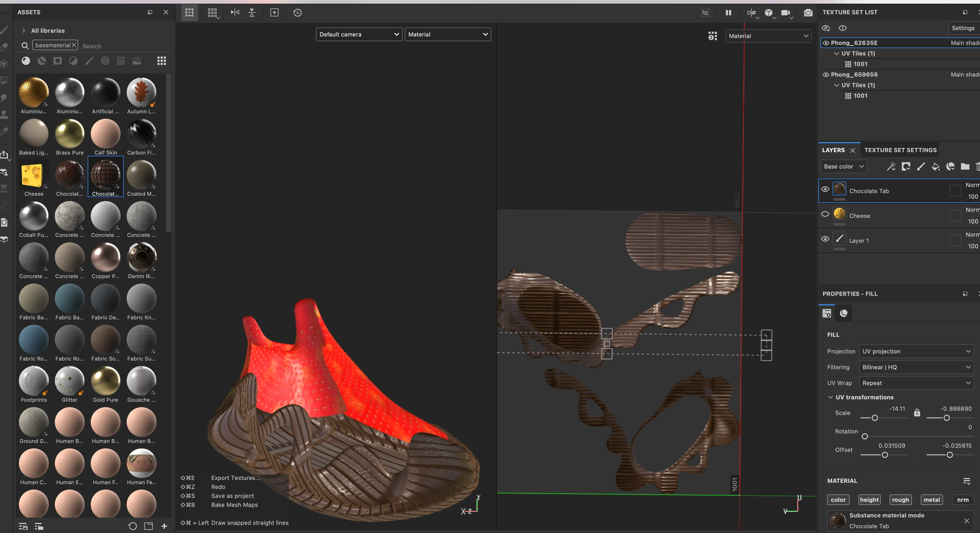Click the Rotation slider handle
980x533 pixels.
point(865,436)
